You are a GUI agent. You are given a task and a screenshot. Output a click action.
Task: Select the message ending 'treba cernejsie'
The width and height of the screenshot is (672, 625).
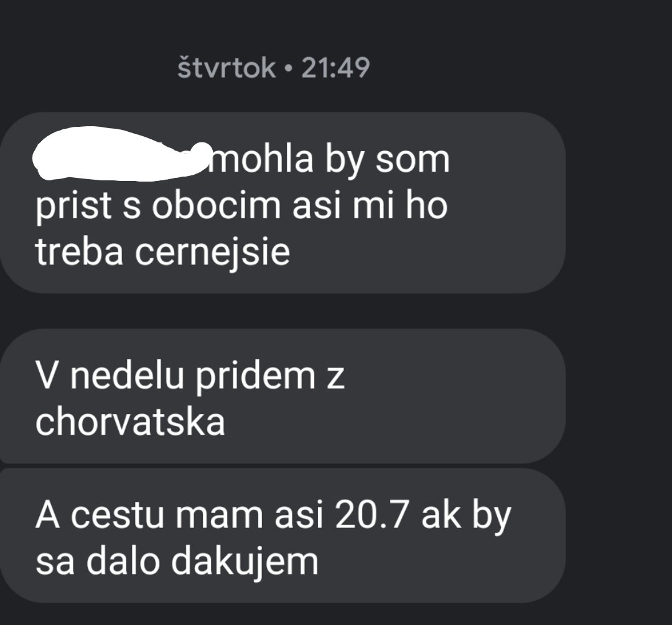pos(282,203)
